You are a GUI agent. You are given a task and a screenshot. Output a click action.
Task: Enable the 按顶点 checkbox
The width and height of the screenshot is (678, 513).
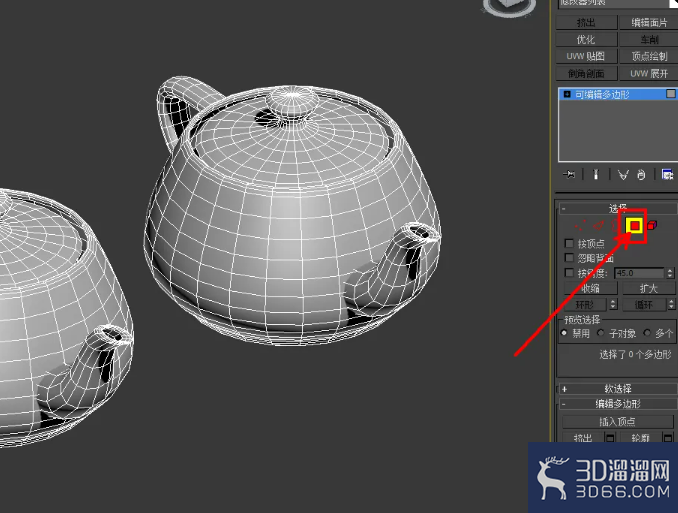(569, 243)
